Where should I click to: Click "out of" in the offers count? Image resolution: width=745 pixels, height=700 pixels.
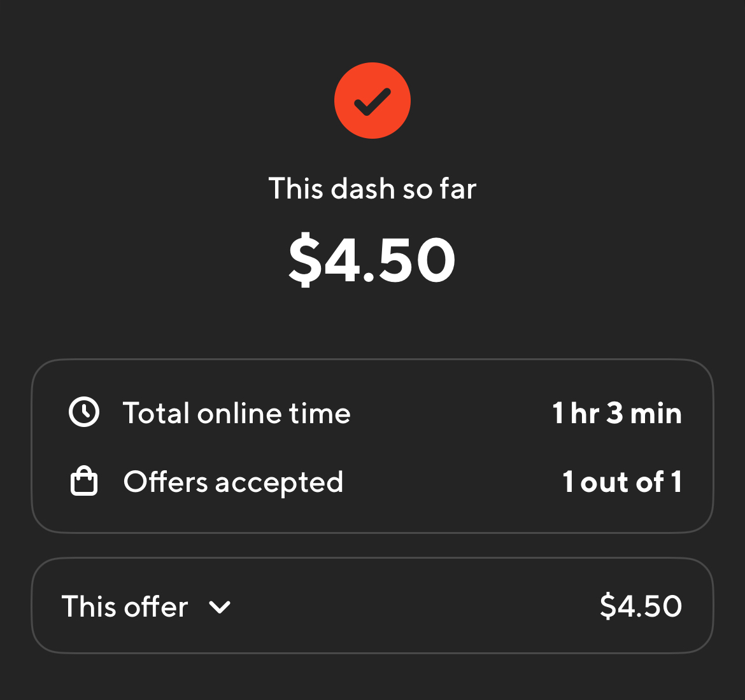pyautogui.click(x=621, y=482)
